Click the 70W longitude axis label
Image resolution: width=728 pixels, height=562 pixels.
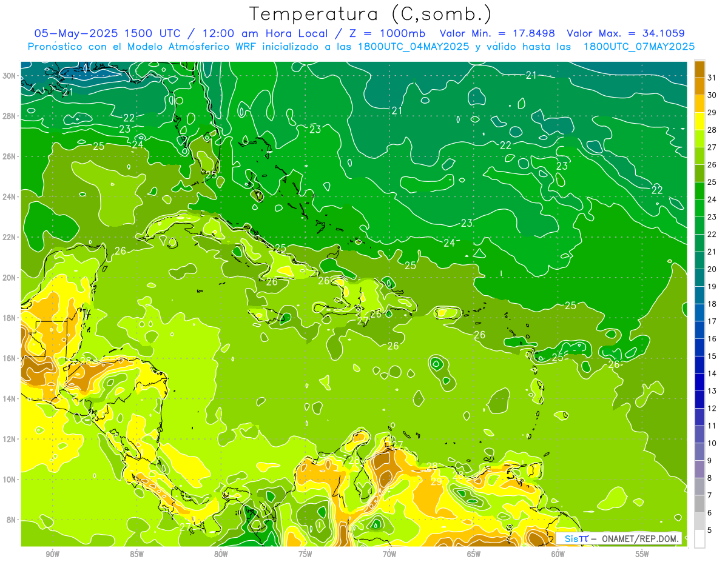[389, 554]
